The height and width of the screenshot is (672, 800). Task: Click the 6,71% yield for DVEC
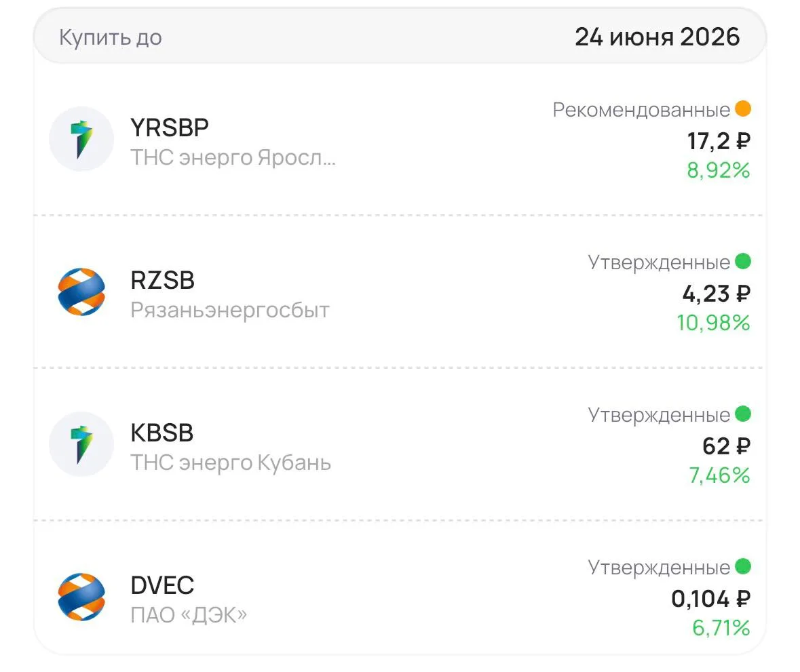click(x=721, y=628)
